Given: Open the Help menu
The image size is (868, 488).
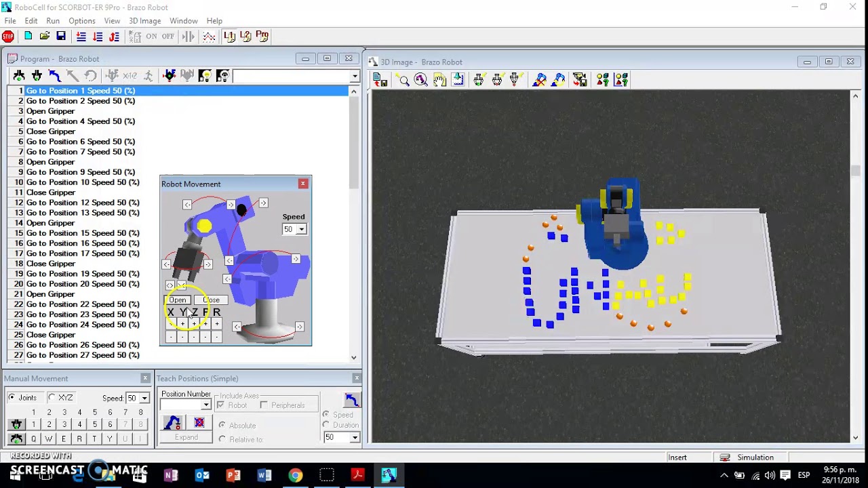Looking at the screenshot, I should 214,21.
